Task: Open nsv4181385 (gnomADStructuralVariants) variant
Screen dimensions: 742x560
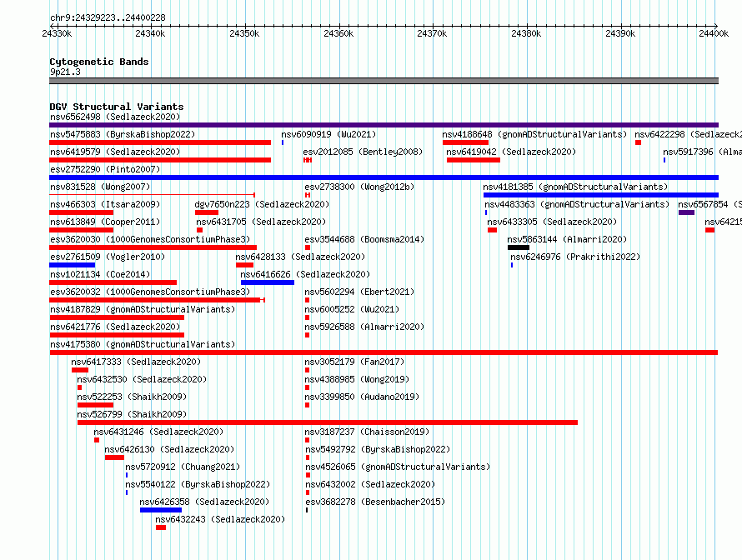Action: click(575, 187)
